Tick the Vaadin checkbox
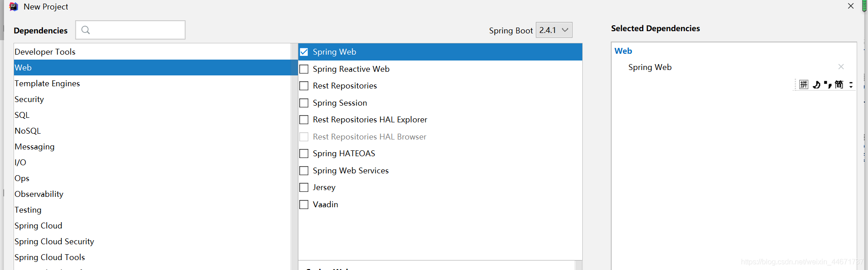Image resolution: width=868 pixels, height=270 pixels. tap(304, 205)
